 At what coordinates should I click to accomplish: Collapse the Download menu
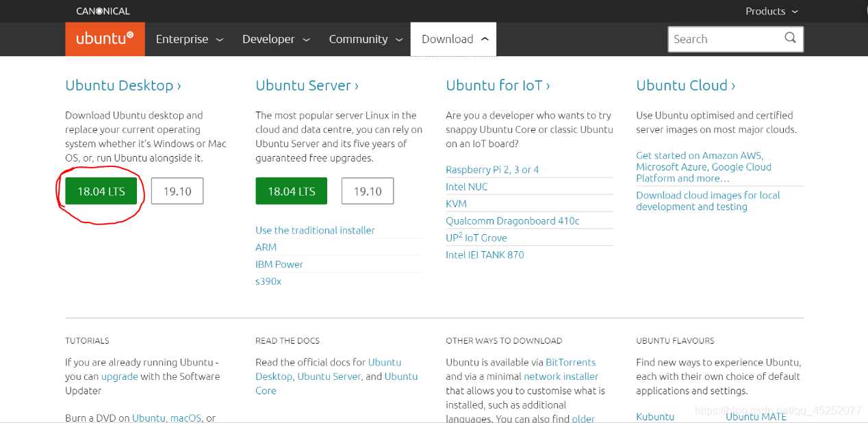point(453,39)
